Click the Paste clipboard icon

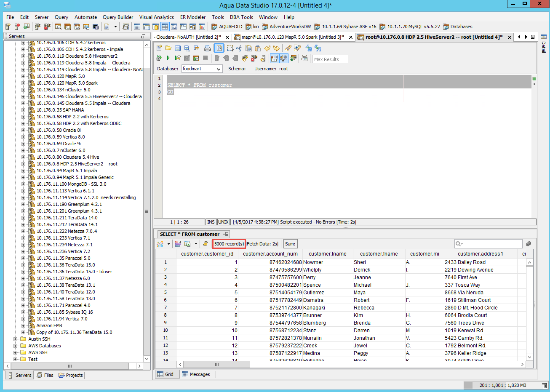pyautogui.click(x=258, y=48)
